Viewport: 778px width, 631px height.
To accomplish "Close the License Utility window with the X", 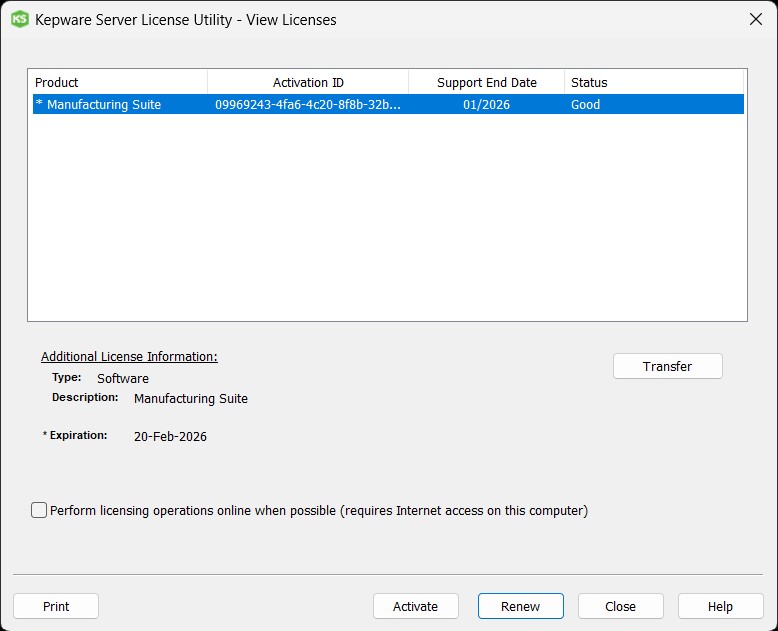I will point(755,19).
